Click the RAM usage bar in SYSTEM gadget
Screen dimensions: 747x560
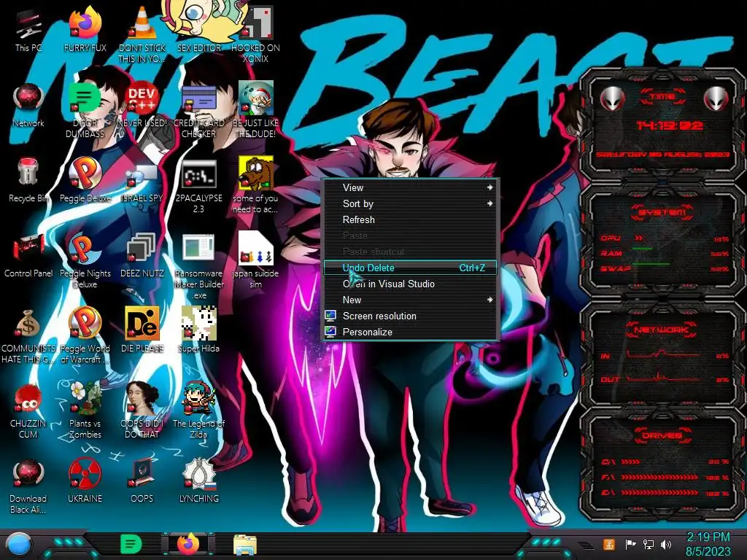coord(642,249)
